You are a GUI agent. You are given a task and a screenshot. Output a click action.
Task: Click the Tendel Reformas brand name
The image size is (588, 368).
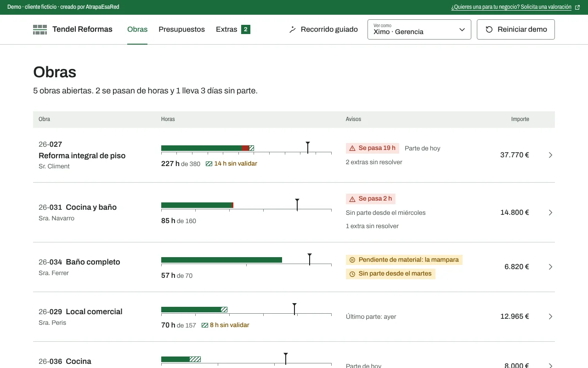pos(82,29)
